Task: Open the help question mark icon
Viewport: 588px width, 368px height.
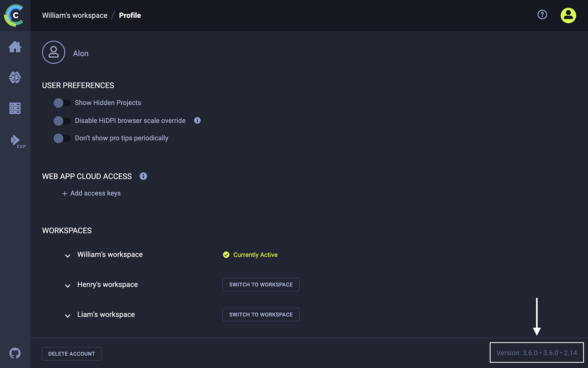Action: (x=542, y=15)
